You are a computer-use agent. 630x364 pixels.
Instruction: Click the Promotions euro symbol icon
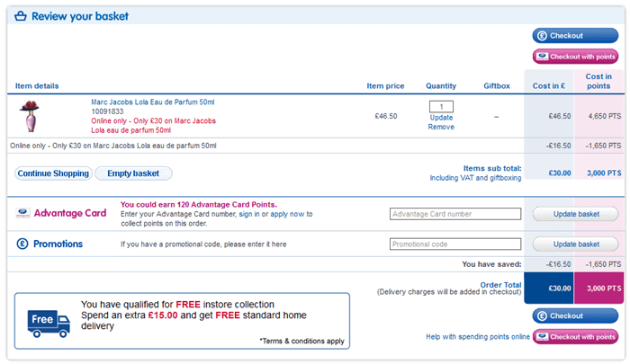coord(22,244)
